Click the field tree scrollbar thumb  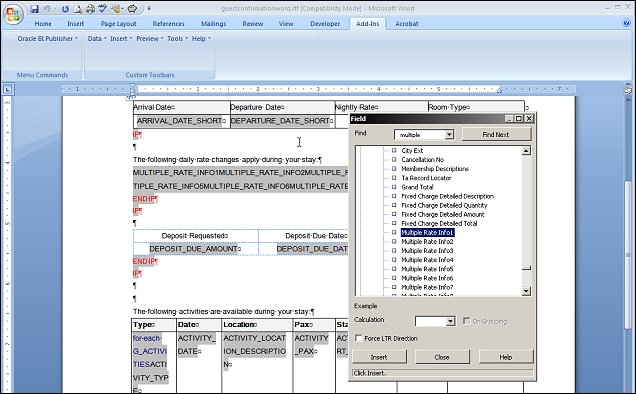click(526, 268)
